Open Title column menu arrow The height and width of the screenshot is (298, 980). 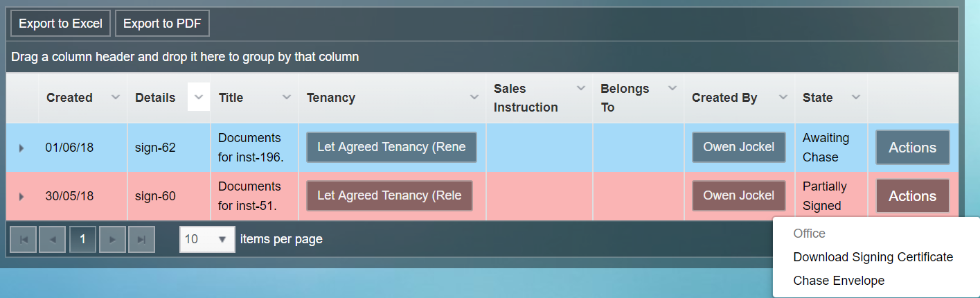pyautogui.click(x=287, y=97)
